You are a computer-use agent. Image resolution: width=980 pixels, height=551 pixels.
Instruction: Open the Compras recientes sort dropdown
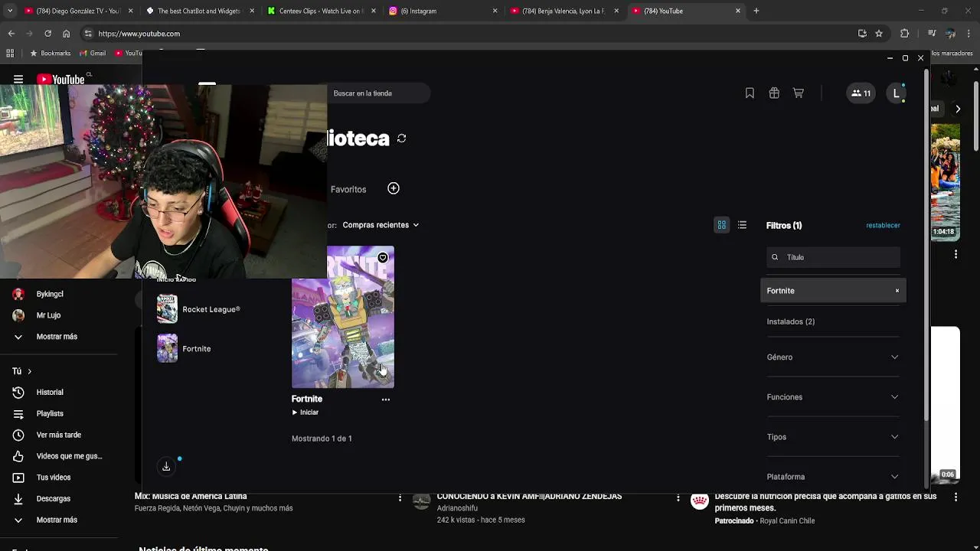(x=381, y=225)
